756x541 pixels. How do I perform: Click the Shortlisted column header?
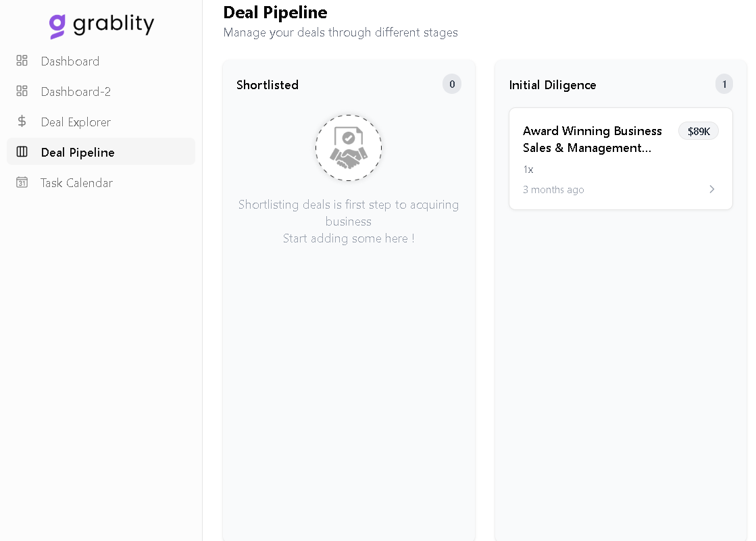click(x=268, y=85)
